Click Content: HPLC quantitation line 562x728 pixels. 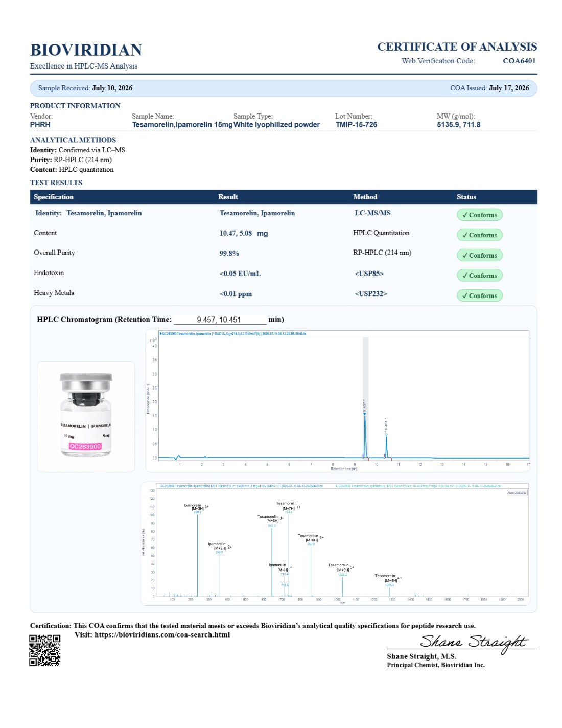pyautogui.click(x=72, y=169)
